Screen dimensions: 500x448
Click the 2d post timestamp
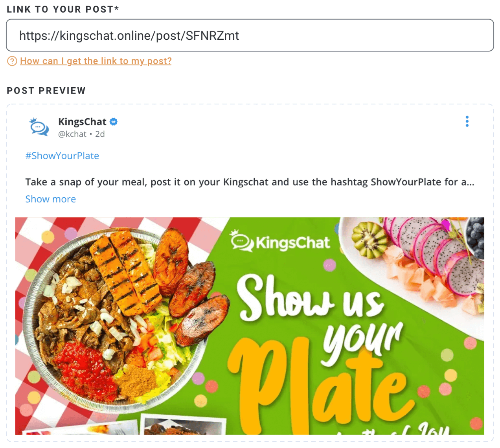(x=100, y=134)
